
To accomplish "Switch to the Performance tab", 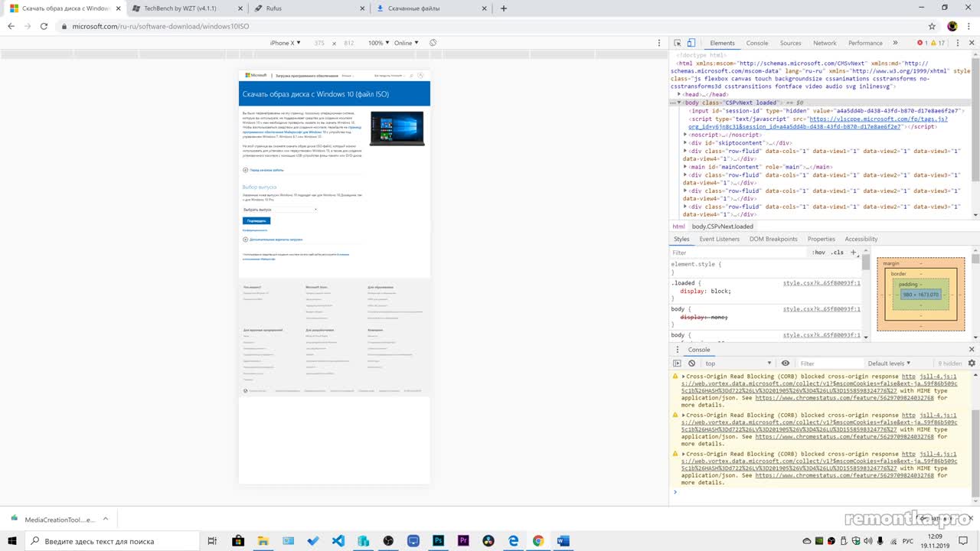I will pos(865,43).
